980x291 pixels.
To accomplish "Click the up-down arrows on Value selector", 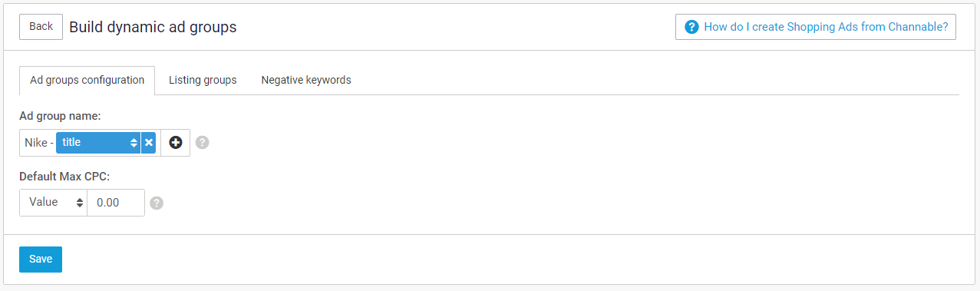I will click(x=80, y=203).
